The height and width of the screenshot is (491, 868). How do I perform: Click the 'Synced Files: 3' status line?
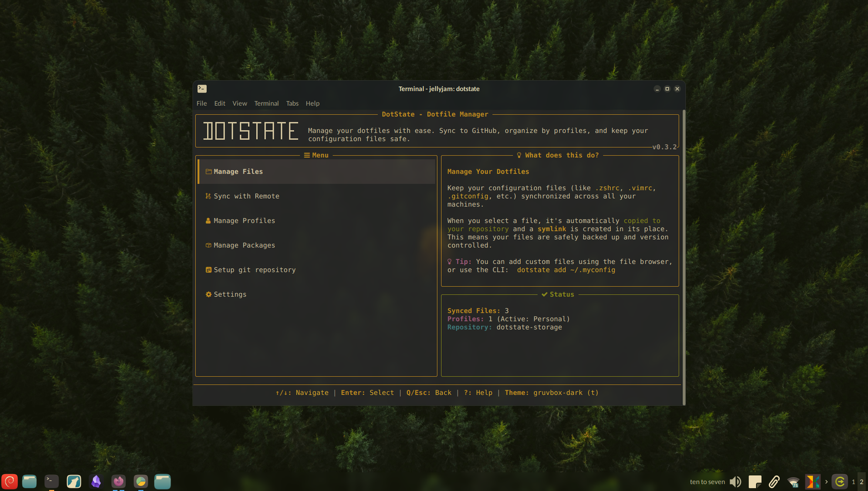478,311
